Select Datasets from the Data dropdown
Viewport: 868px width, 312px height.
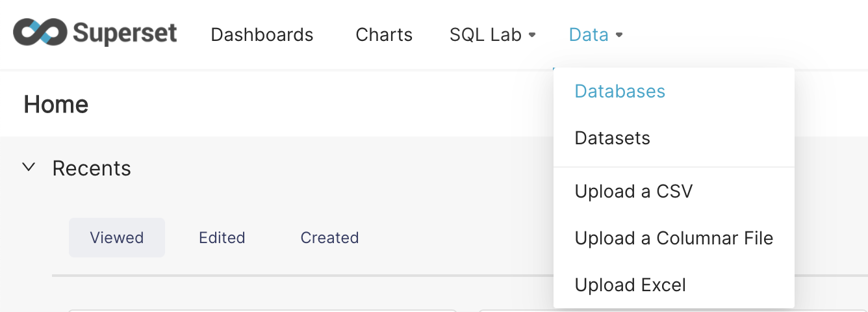pyautogui.click(x=612, y=138)
